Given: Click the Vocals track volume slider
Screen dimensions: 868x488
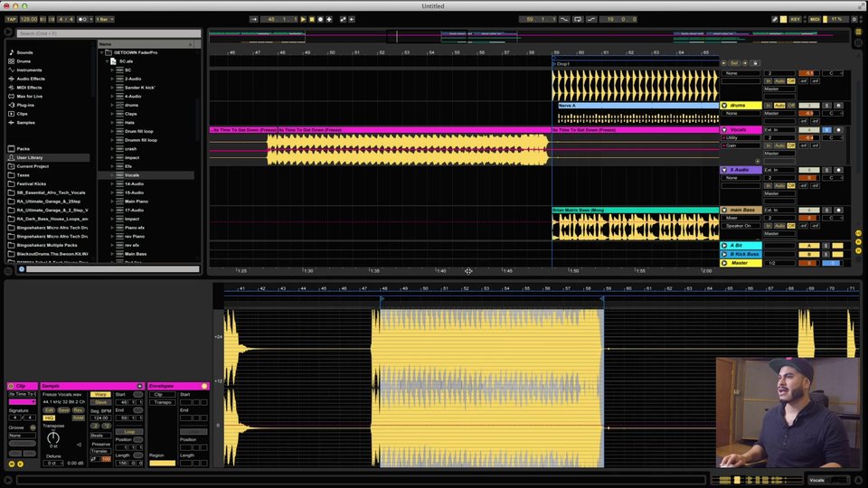Looking at the screenshot, I should (x=808, y=137).
